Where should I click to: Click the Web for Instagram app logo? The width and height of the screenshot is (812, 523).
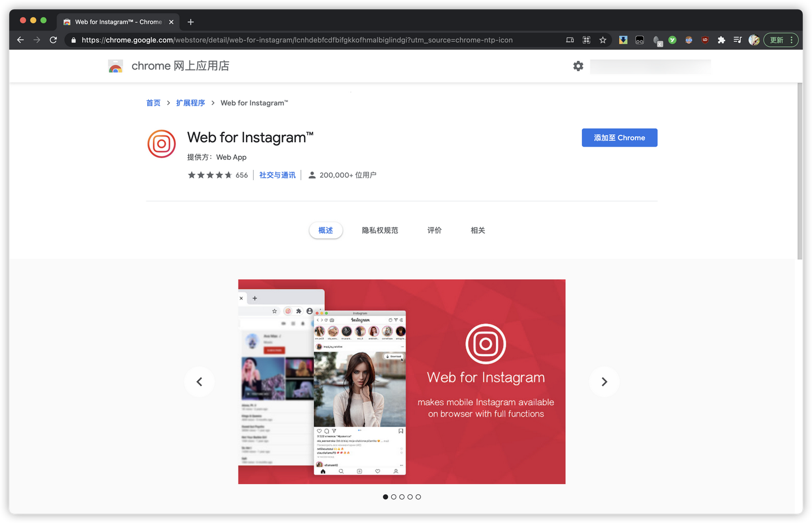click(161, 143)
